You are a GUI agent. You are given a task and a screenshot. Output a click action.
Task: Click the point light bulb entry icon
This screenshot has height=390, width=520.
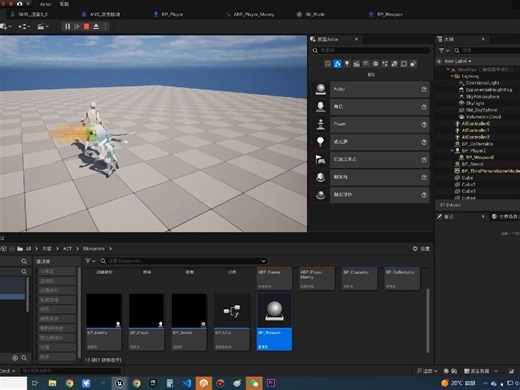tap(321, 142)
